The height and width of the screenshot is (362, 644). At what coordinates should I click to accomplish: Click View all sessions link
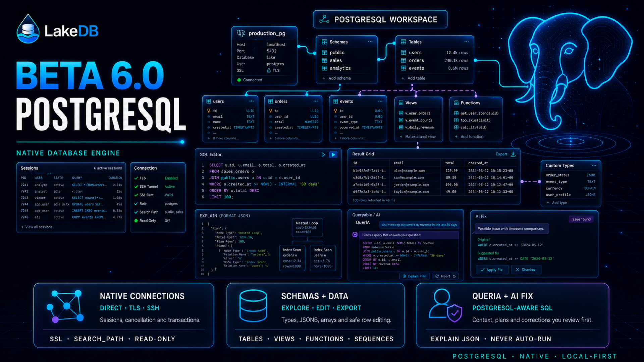(x=37, y=227)
